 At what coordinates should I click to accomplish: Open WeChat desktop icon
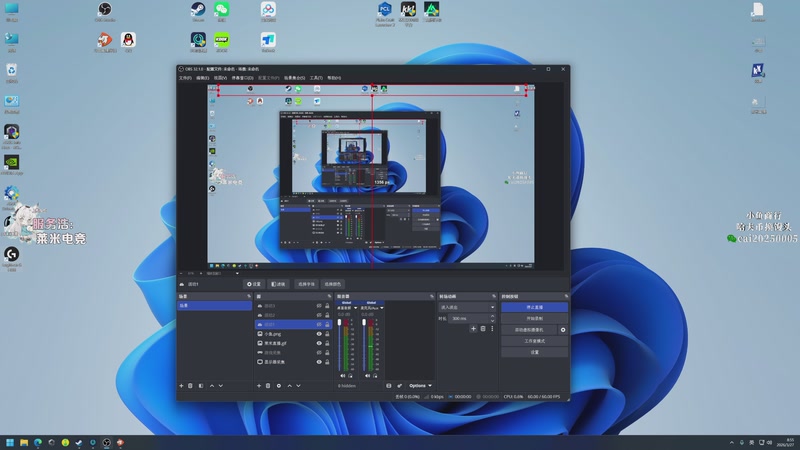tap(221, 11)
